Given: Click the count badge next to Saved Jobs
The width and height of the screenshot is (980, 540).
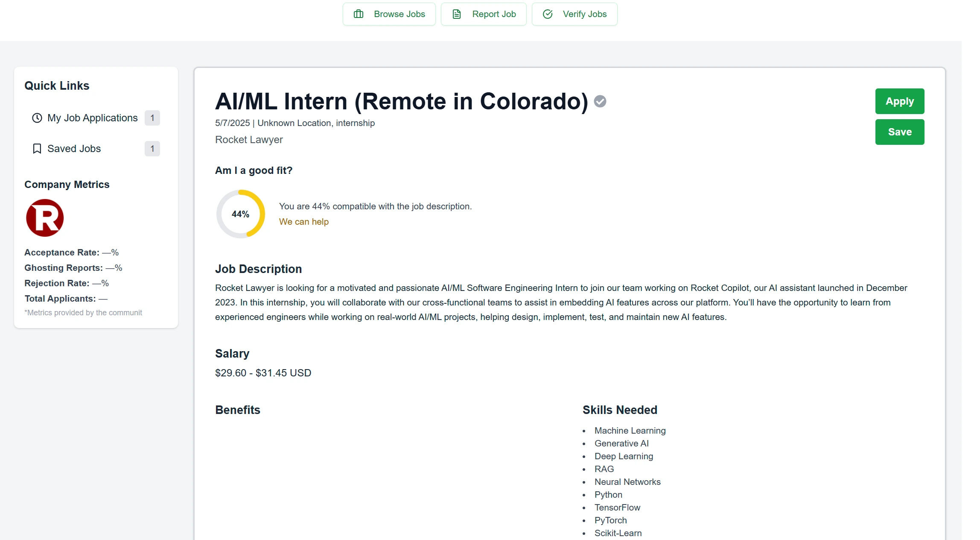Looking at the screenshot, I should 152,149.
